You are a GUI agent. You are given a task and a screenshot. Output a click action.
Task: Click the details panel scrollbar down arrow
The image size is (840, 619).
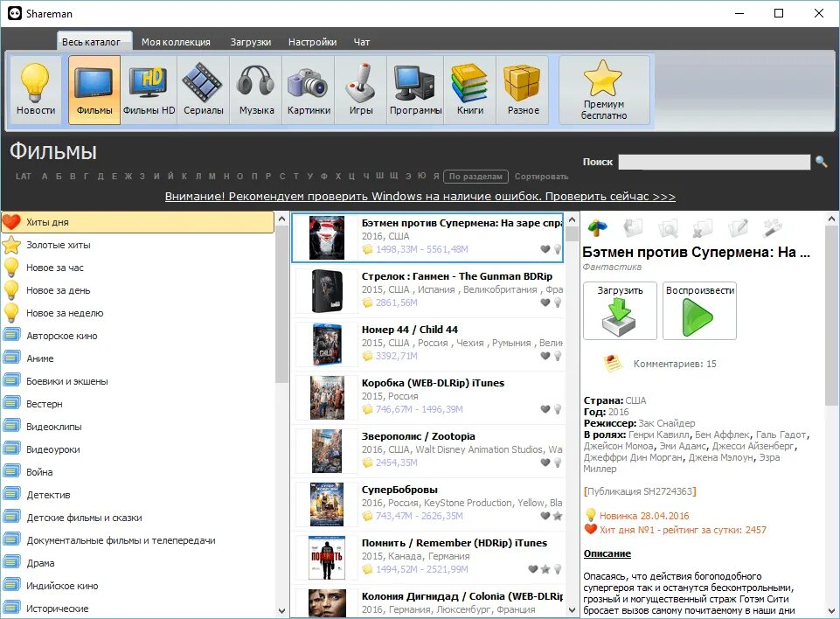pos(831,610)
